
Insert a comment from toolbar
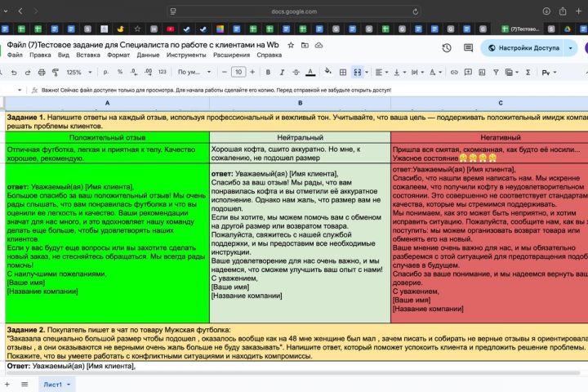[468, 73]
